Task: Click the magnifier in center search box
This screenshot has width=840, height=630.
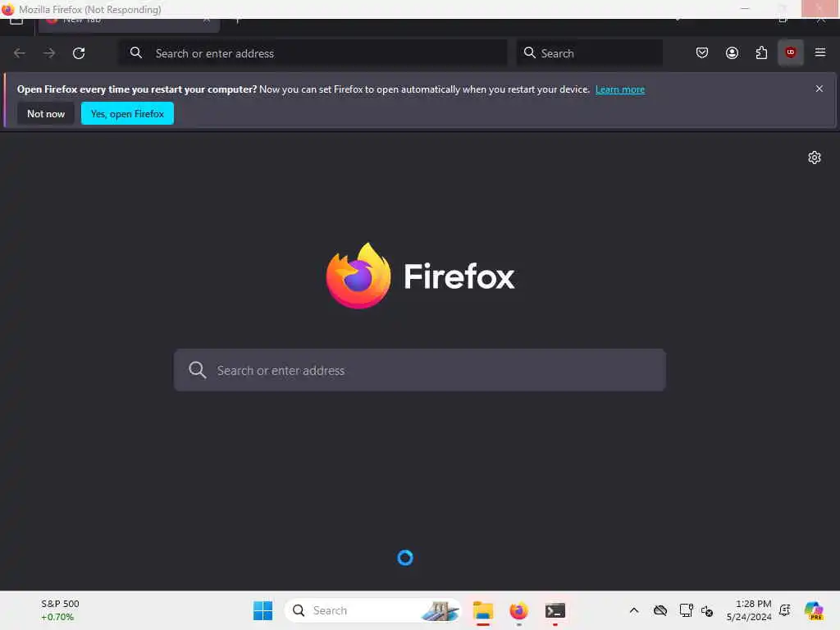Action: pyautogui.click(x=197, y=370)
